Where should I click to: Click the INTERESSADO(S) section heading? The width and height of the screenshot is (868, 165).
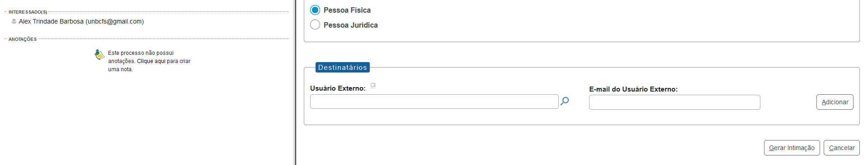pyautogui.click(x=28, y=12)
